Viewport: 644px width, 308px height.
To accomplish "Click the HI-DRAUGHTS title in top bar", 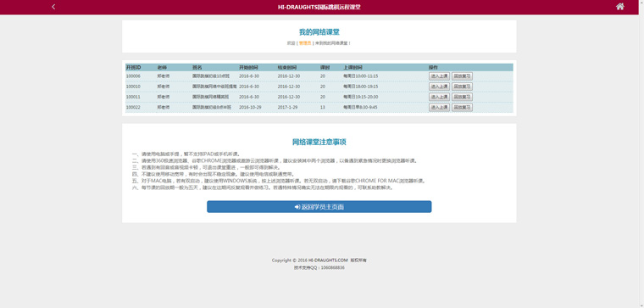I will coord(319,7).
